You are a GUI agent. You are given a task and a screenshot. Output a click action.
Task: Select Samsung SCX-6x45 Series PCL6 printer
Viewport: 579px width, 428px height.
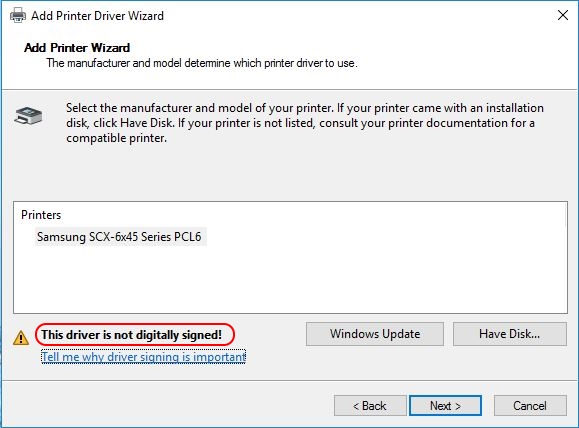click(x=119, y=237)
